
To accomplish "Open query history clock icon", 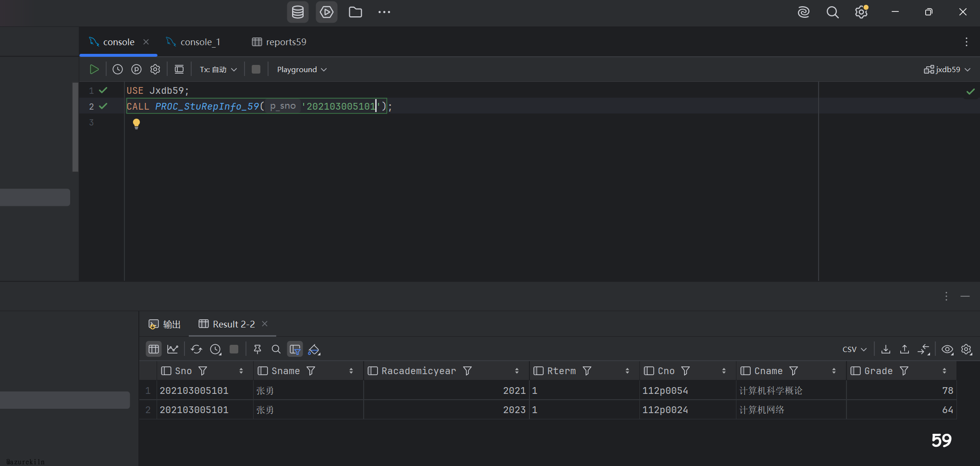I will pyautogui.click(x=118, y=69).
